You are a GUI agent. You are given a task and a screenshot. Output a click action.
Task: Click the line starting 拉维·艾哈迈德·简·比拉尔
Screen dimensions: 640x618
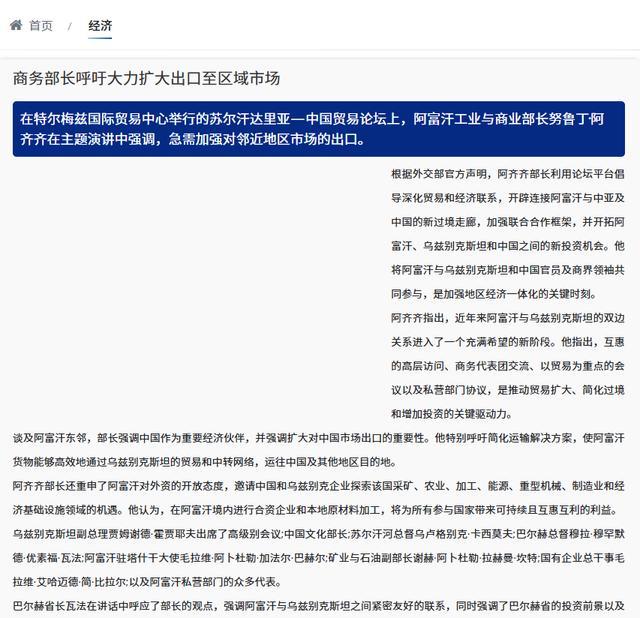point(147,582)
